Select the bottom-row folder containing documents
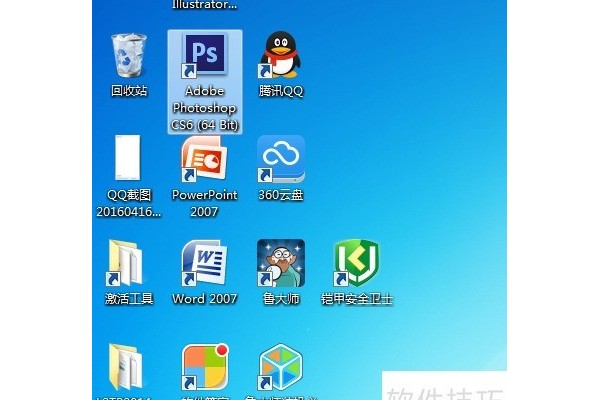This screenshot has width=600, height=400. [x=126, y=367]
